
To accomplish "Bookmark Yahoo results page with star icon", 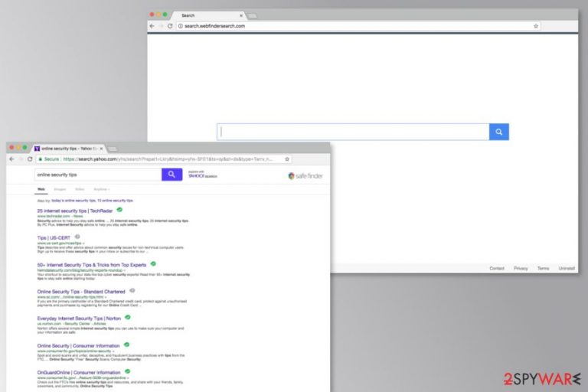I will 287,159.
